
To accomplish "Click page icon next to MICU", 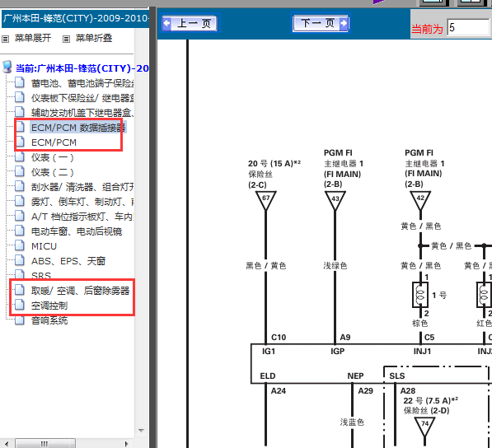I will tap(20, 245).
